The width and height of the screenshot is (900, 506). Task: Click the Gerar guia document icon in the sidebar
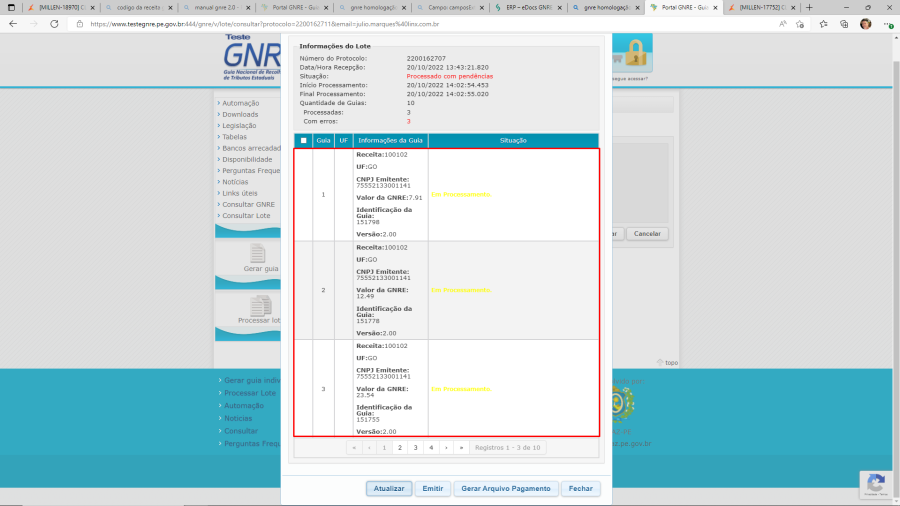coord(257,253)
